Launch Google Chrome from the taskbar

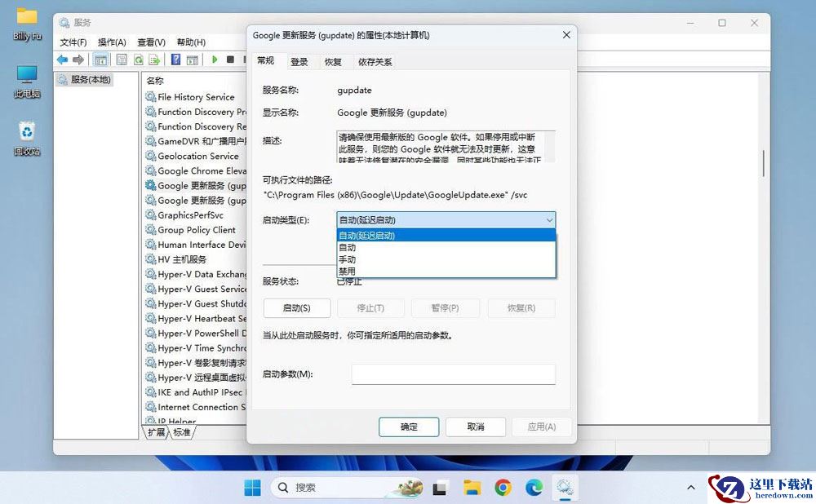(503, 488)
